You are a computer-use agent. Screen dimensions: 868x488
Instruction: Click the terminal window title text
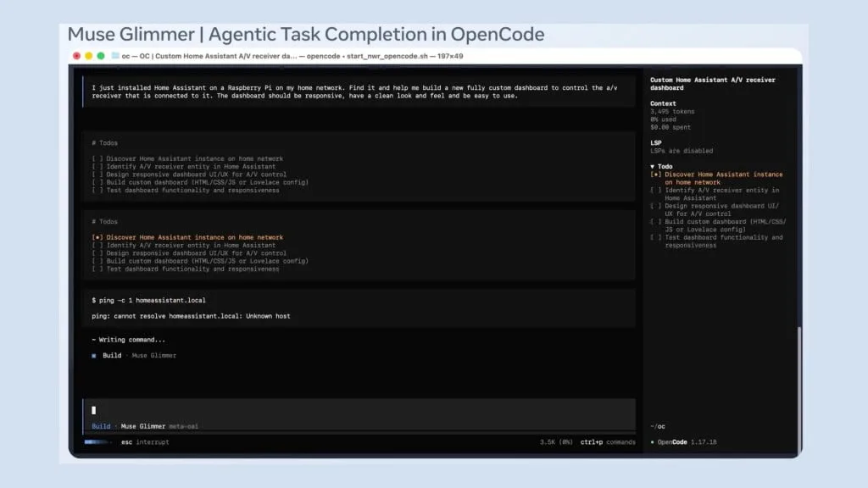[292, 56]
